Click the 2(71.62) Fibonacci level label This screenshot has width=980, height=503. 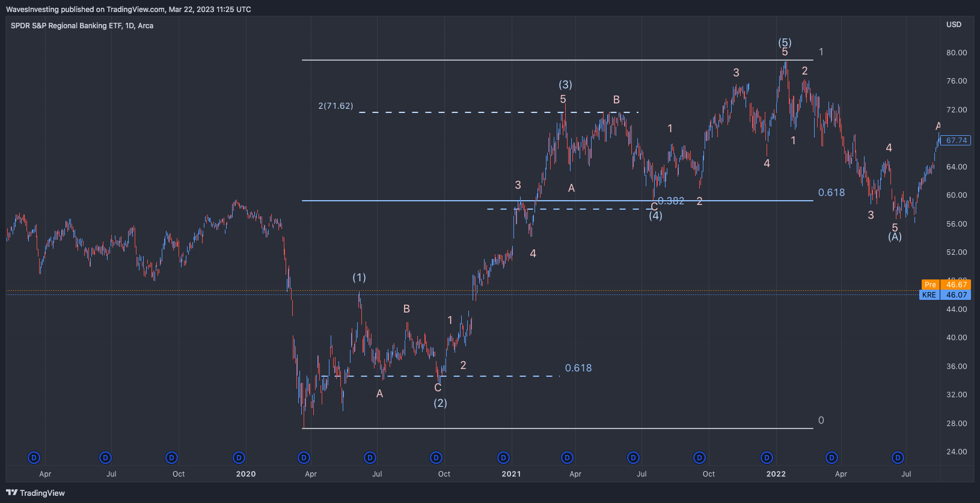pos(335,106)
